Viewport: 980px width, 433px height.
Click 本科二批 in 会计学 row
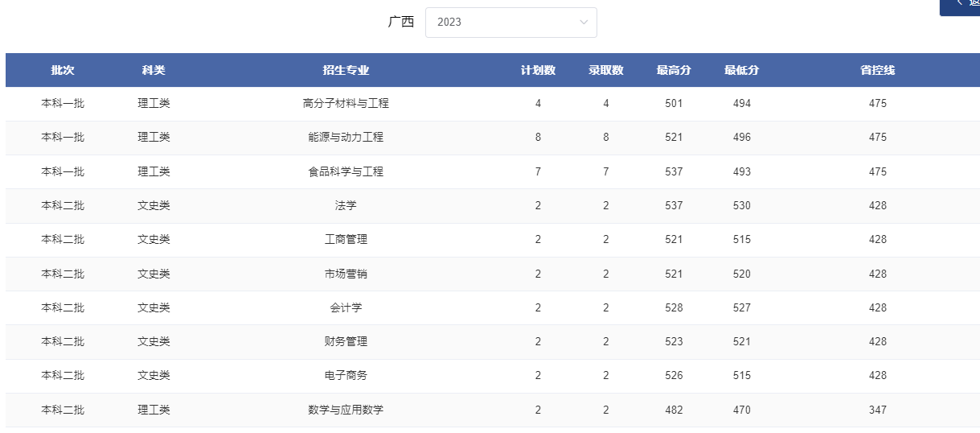63,308
